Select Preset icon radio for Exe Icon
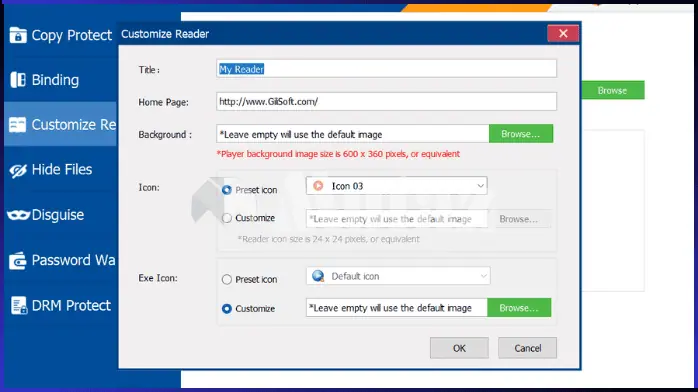The image size is (698, 392). click(x=227, y=279)
